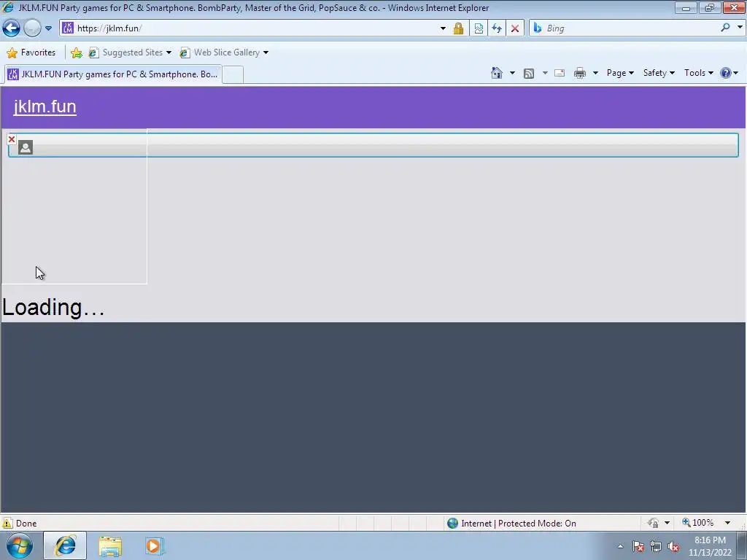Open Windows Explorer from taskbar
747x560 pixels.
coord(110,546)
